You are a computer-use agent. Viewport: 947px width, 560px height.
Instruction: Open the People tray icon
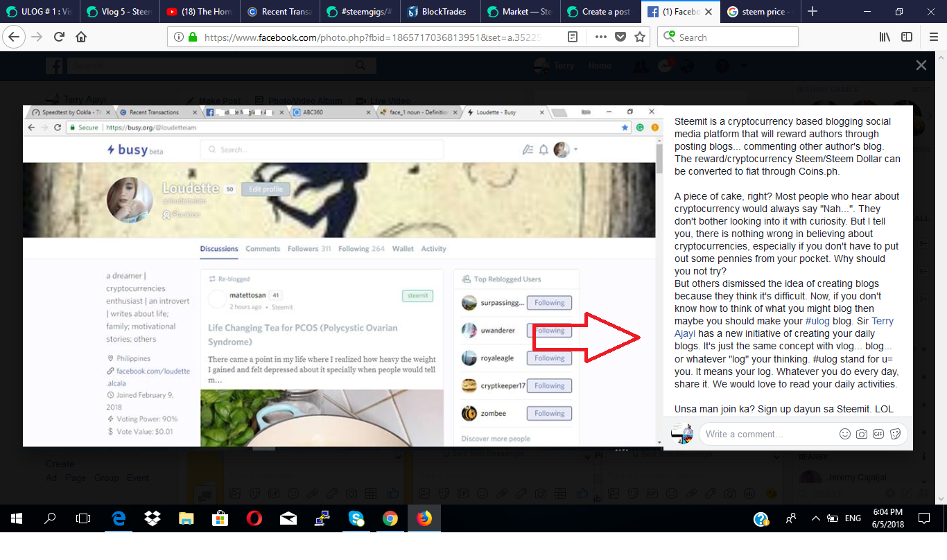click(791, 518)
